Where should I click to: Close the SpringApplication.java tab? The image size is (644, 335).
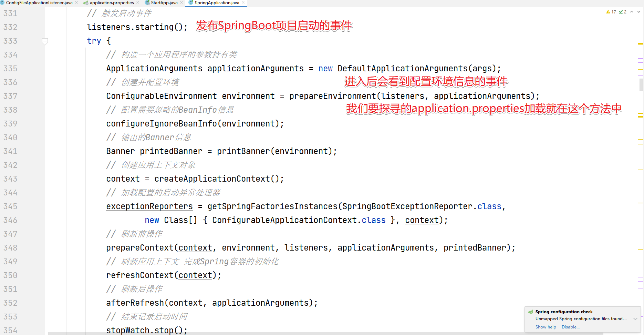point(243,3)
